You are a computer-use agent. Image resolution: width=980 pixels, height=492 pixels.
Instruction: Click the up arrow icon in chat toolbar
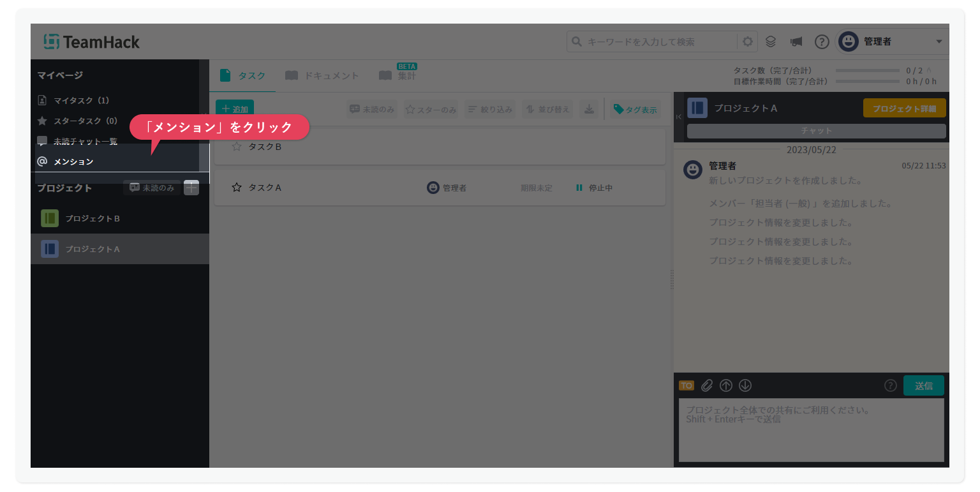[x=726, y=385]
